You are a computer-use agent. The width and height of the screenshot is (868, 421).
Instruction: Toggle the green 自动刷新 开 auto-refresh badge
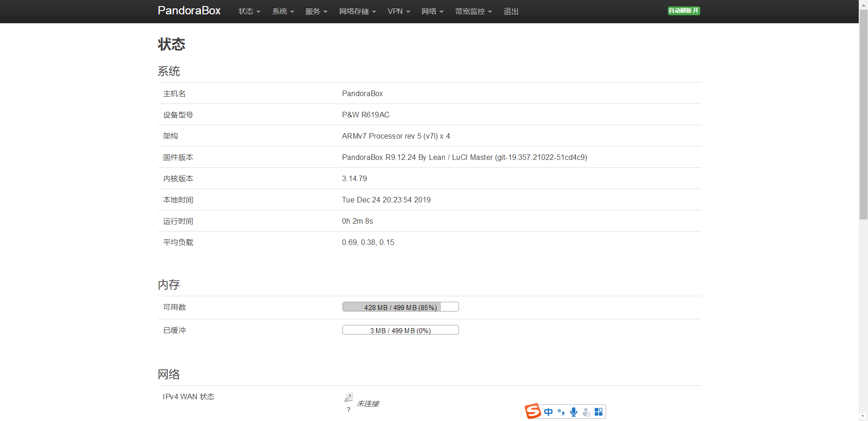(x=684, y=11)
